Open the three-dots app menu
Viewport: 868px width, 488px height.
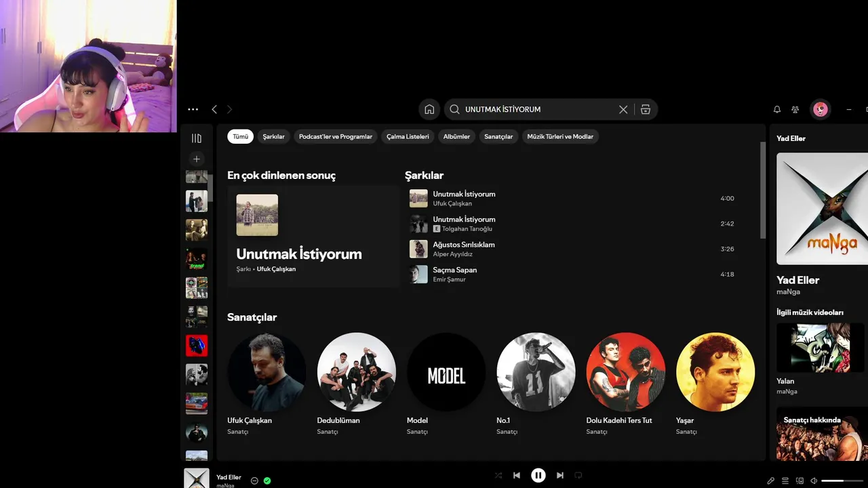tap(193, 109)
